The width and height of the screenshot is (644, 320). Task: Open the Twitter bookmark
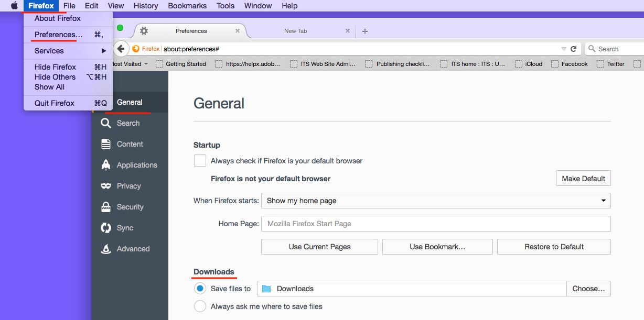(x=610, y=64)
